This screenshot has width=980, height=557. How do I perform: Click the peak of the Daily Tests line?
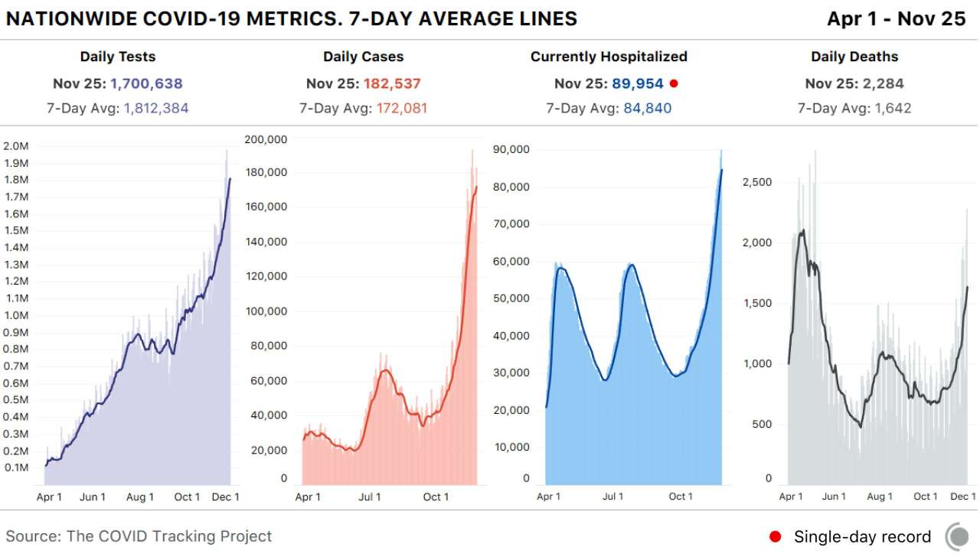click(x=230, y=179)
